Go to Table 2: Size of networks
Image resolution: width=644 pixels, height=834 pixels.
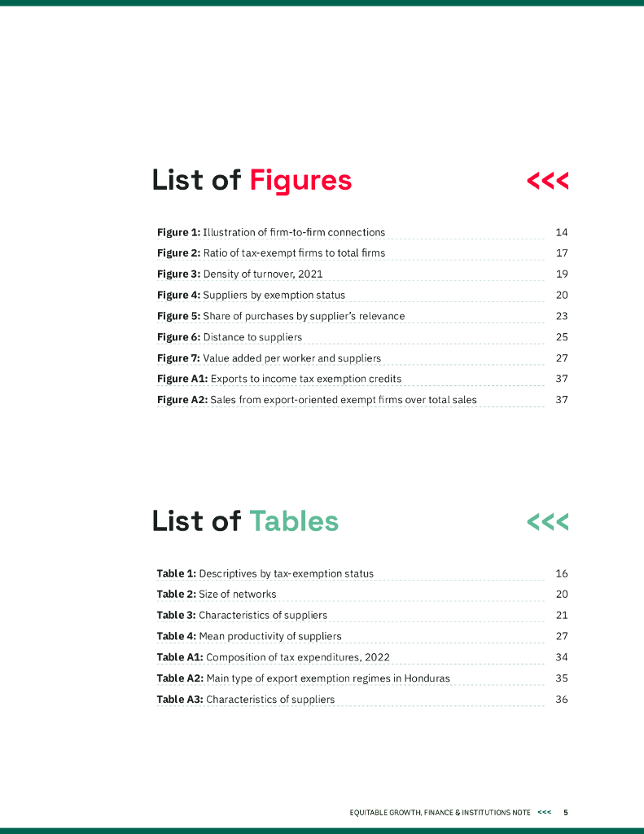pos(217,595)
